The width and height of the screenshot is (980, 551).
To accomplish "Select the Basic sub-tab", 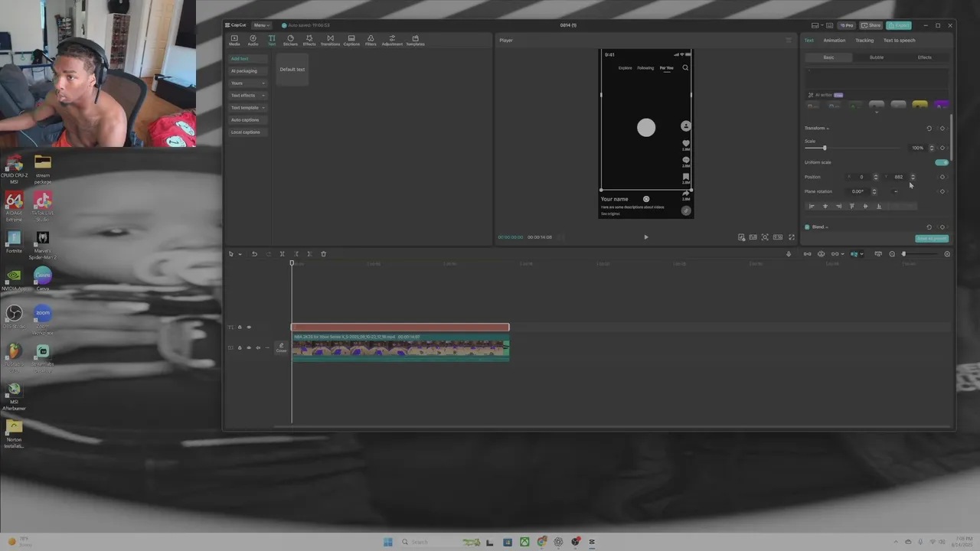I will point(828,57).
